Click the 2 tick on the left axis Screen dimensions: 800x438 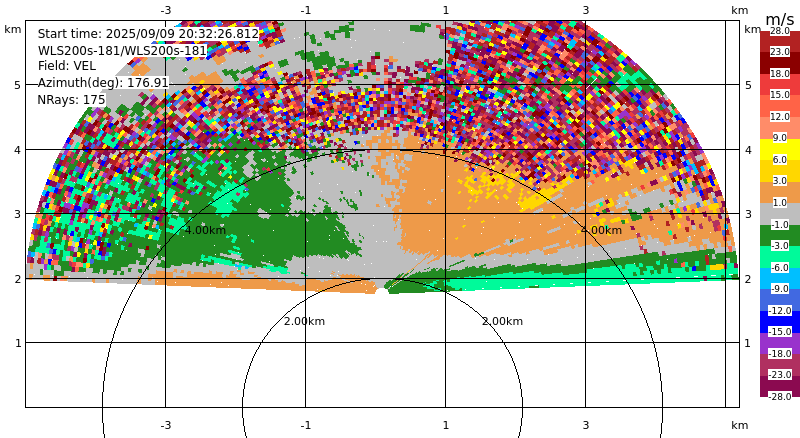pos(18,279)
